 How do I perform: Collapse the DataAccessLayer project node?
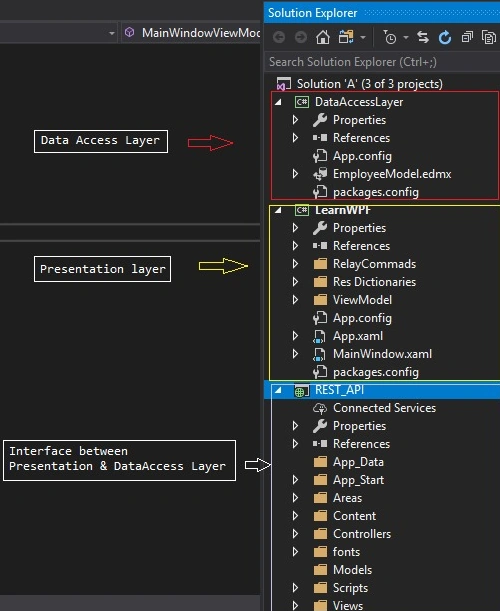point(278,102)
